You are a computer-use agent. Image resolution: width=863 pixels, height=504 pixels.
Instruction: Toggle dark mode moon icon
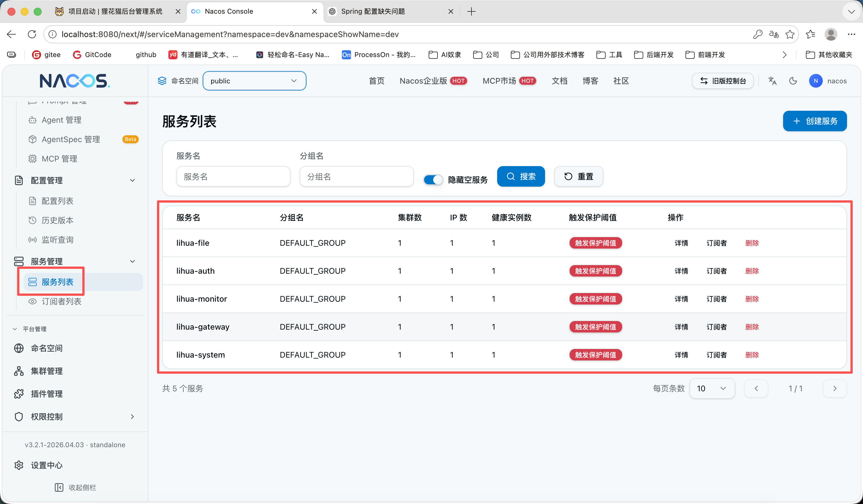793,81
